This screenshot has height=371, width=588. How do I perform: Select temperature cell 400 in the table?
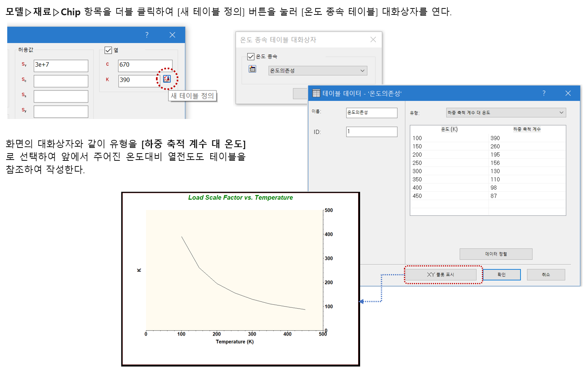(449, 187)
